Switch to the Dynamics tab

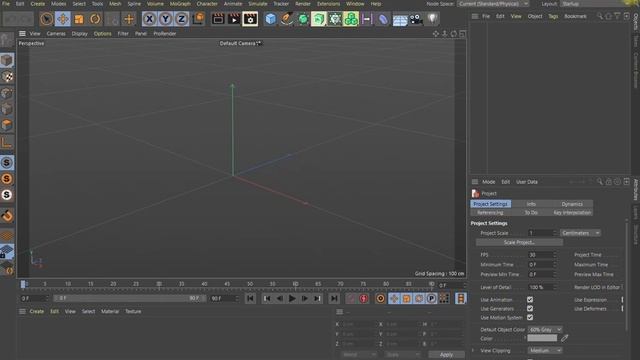click(x=572, y=204)
